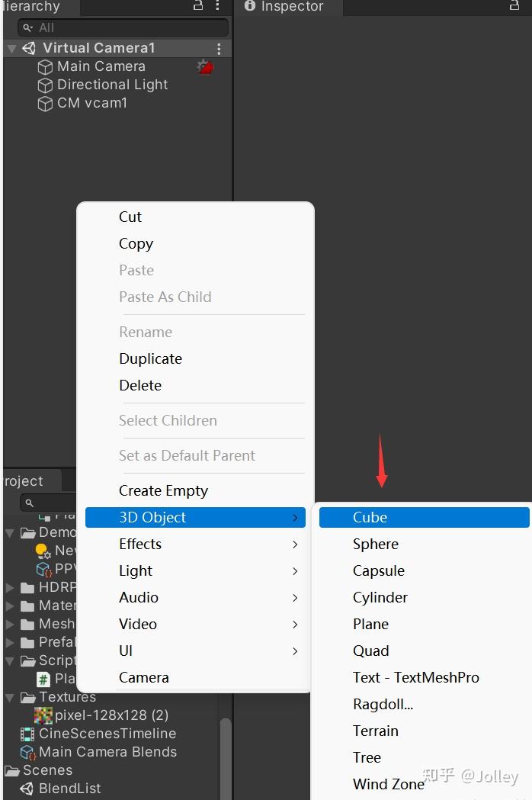Select Create Empty in context menu

[163, 491]
